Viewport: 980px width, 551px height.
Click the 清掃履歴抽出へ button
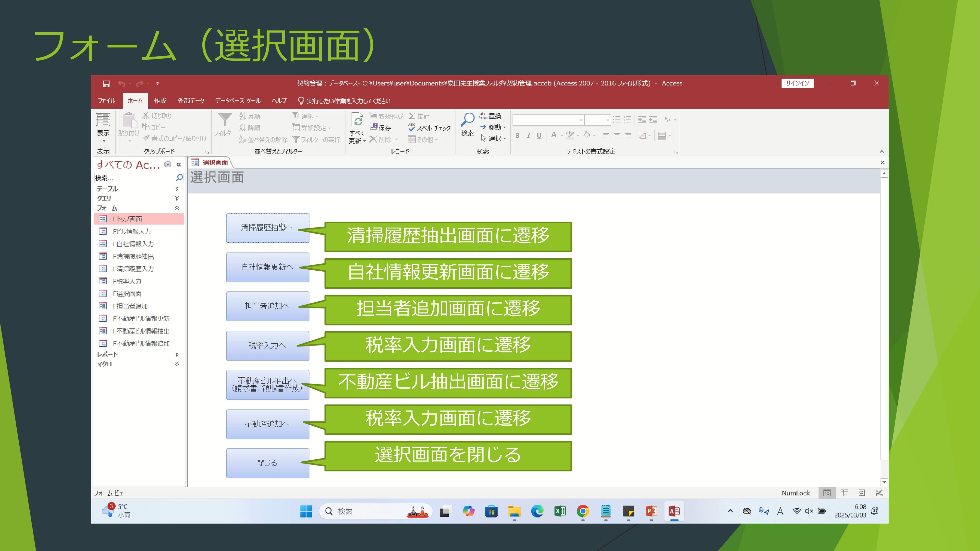click(268, 228)
